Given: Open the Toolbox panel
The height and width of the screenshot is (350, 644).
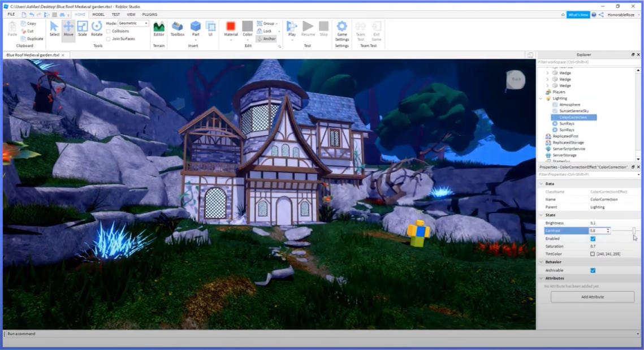Looking at the screenshot, I should pos(178,29).
